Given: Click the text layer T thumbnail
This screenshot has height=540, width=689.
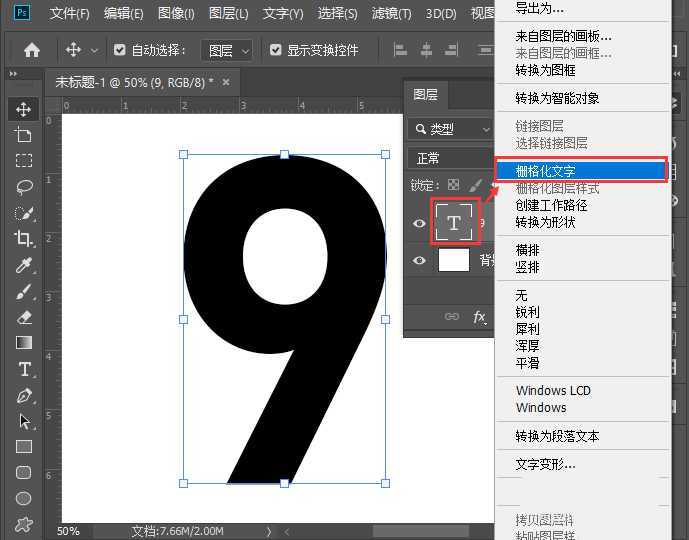Looking at the screenshot, I should click(454, 223).
